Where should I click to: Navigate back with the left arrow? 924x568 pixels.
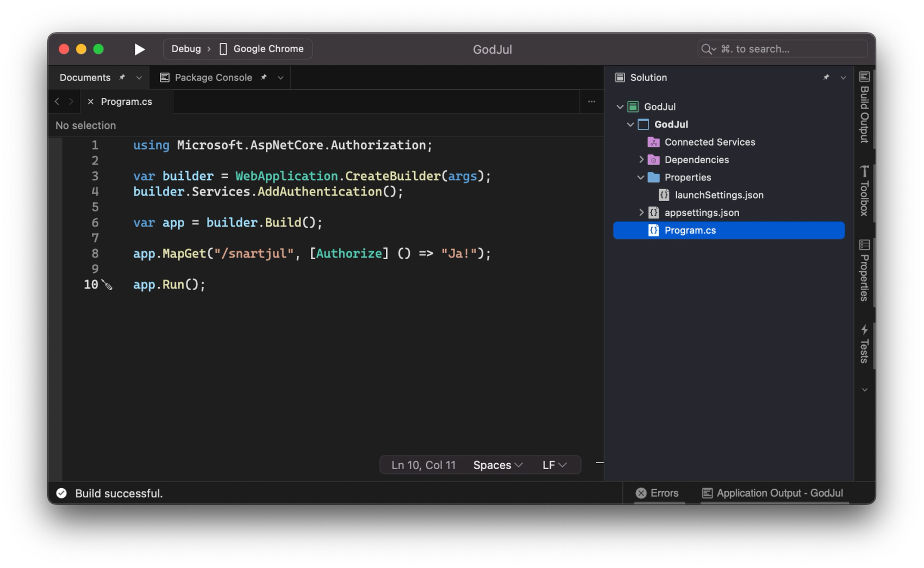coord(57,102)
